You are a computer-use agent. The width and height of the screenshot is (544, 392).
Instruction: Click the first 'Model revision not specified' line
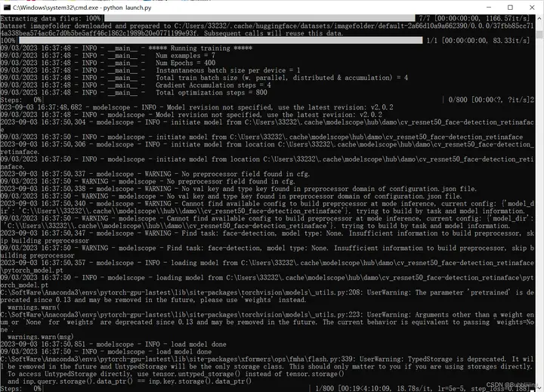tap(196, 107)
